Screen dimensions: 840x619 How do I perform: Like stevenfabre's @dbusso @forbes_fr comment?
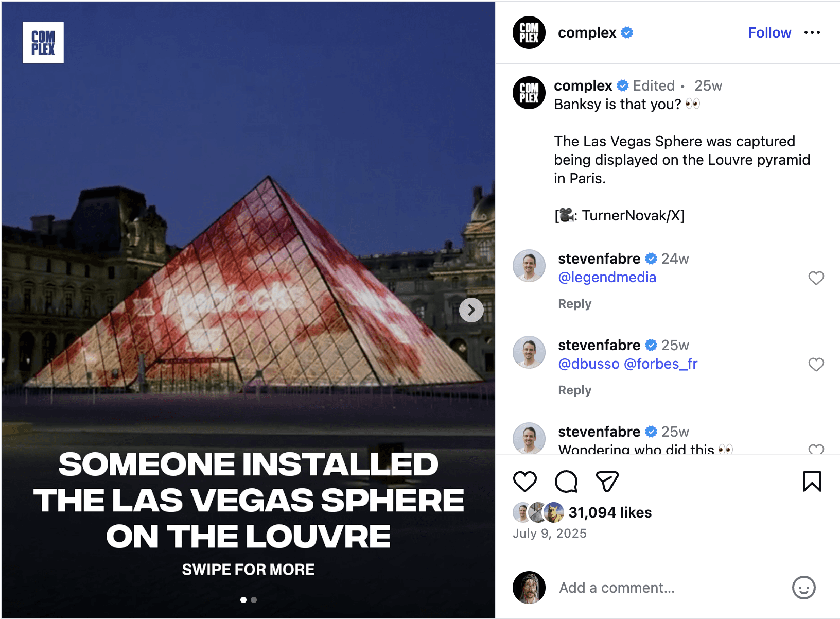[x=816, y=365]
